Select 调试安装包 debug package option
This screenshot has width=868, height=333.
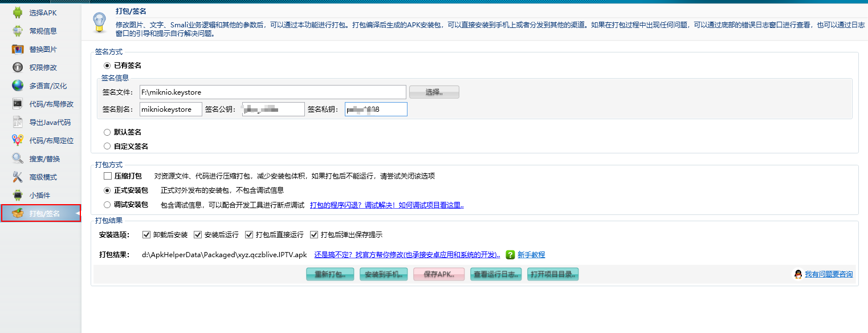coord(107,205)
